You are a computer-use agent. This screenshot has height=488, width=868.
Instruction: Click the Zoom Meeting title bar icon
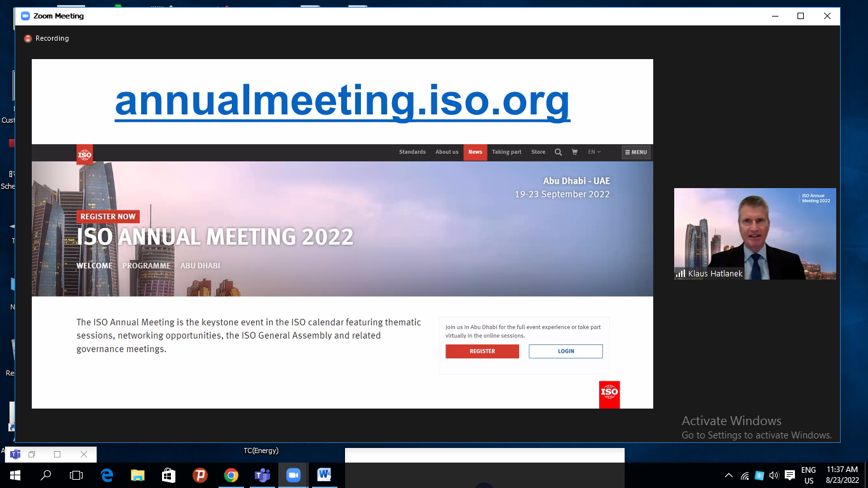25,16
